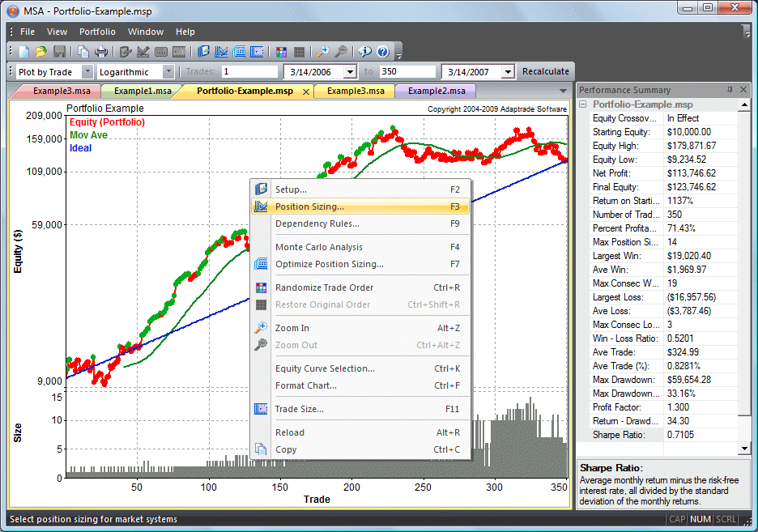Viewport: 758px width, 532px height.
Task: Open help with the blue question-mark icon
Action: pos(382,51)
